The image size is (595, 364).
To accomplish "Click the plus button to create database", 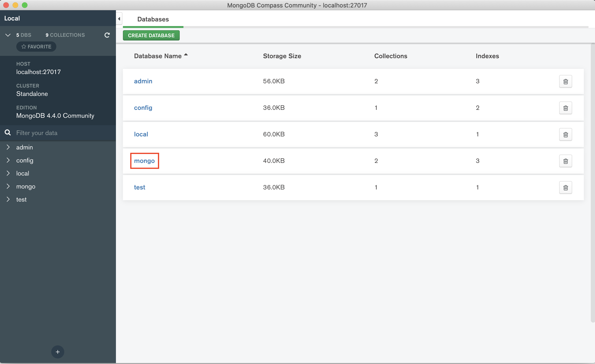I will (x=57, y=352).
